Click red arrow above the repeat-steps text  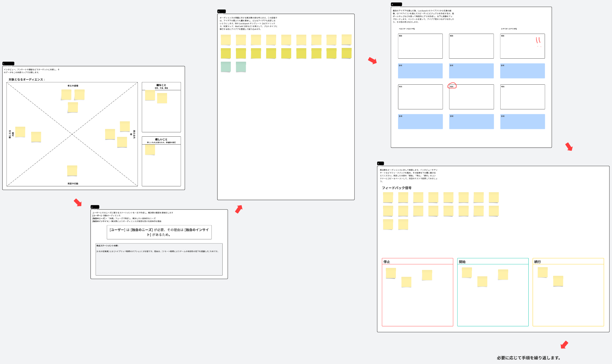point(564,345)
